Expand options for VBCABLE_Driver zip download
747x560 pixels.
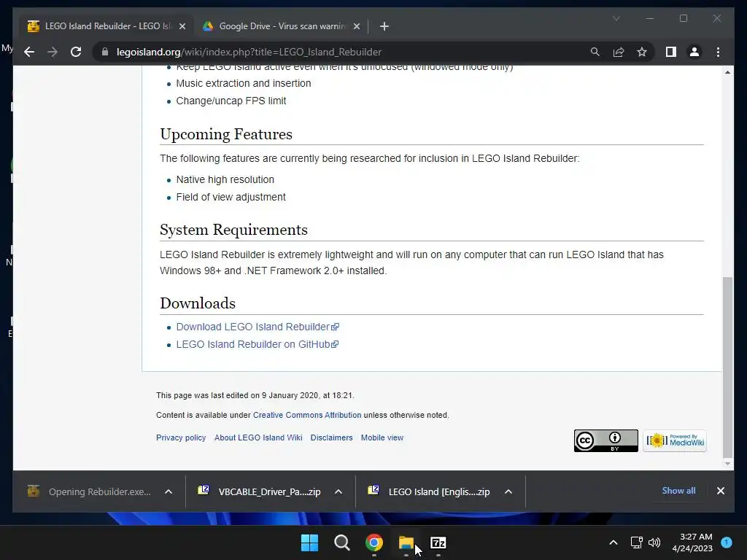338,491
